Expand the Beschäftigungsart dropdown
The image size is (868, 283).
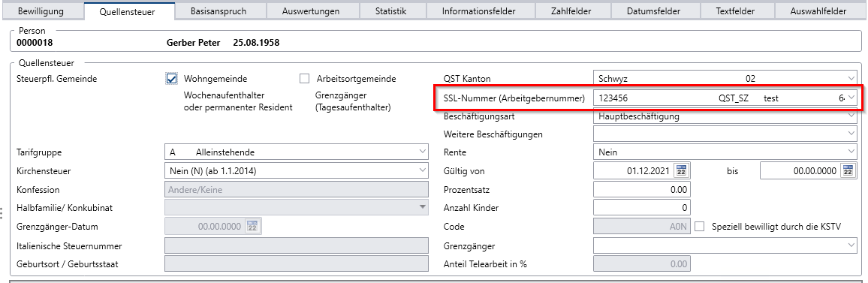tap(851, 116)
